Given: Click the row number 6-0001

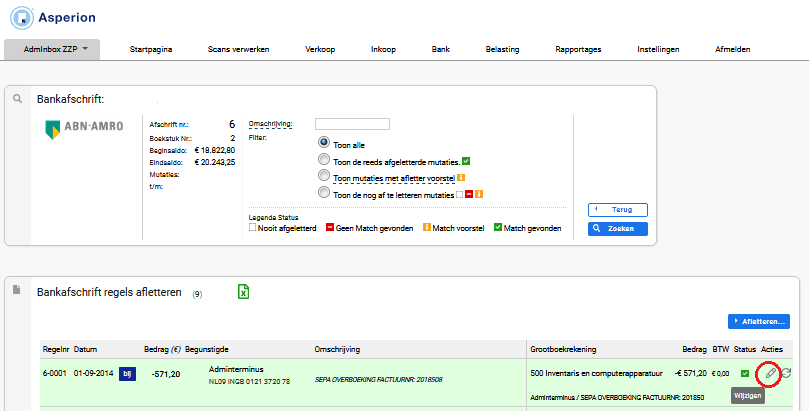Looking at the screenshot, I should pyautogui.click(x=55, y=373).
